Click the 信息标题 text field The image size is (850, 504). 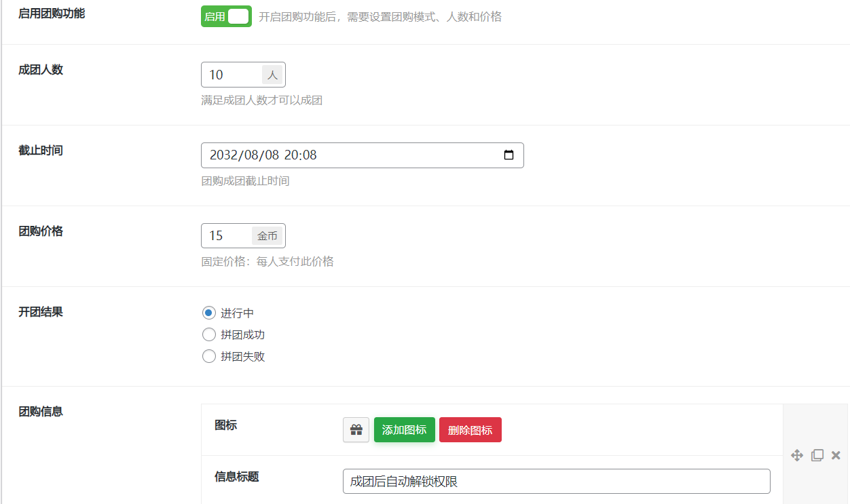tap(557, 482)
